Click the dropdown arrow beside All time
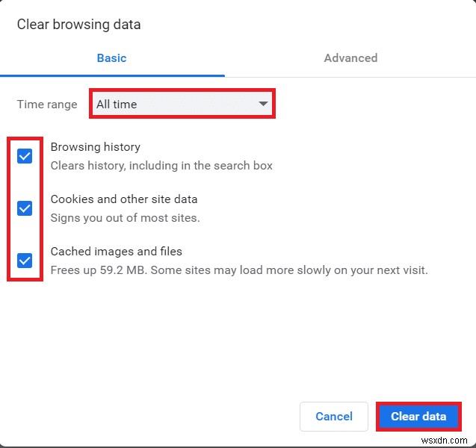 (263, 104)
